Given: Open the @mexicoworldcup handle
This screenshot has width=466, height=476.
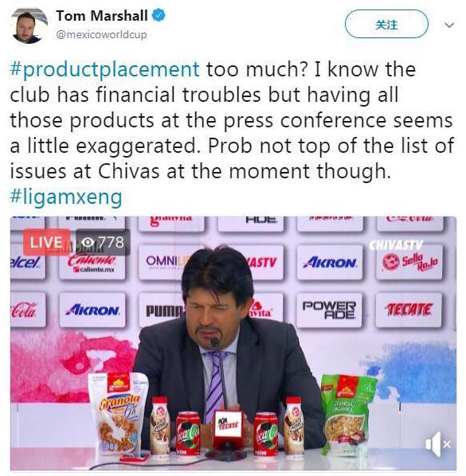Looking at the screenshot, I should 101,34.
